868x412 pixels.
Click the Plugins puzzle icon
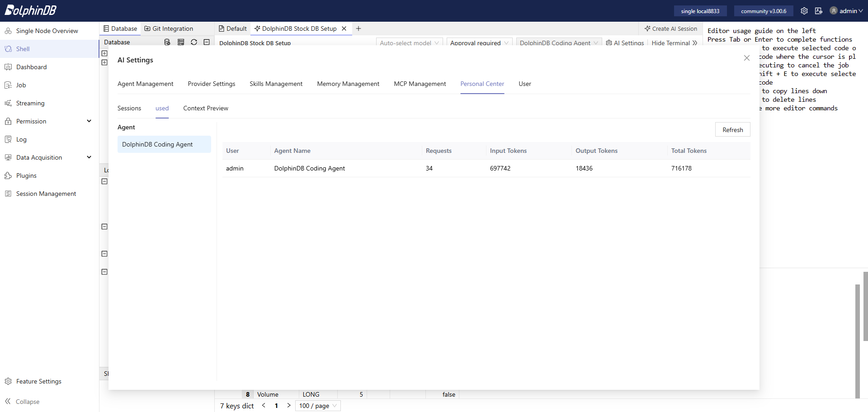coord(8,175)
